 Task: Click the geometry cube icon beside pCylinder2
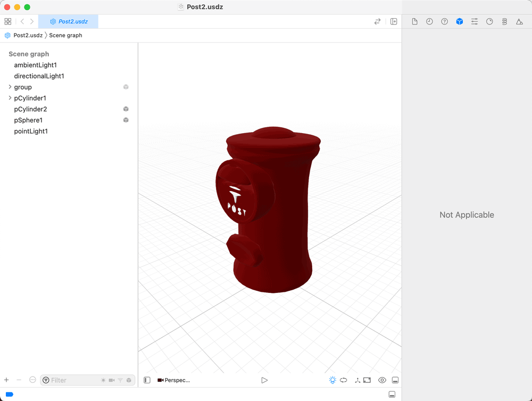[x=126, y=109]
